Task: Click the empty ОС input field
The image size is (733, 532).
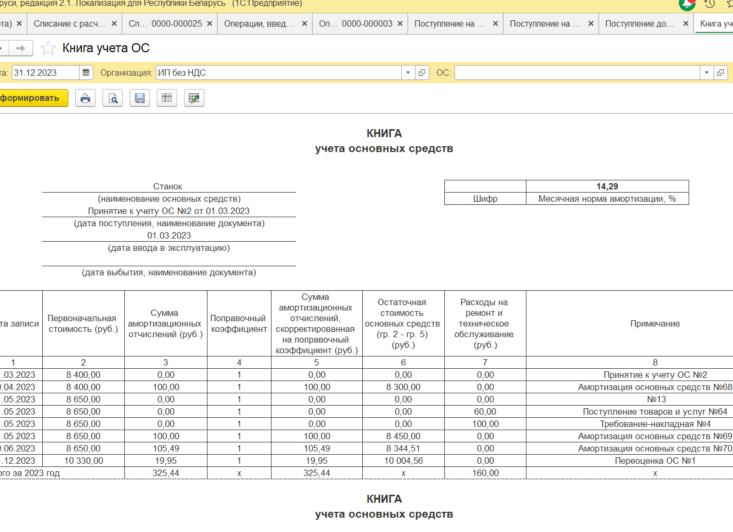Action: pos(577,72)
